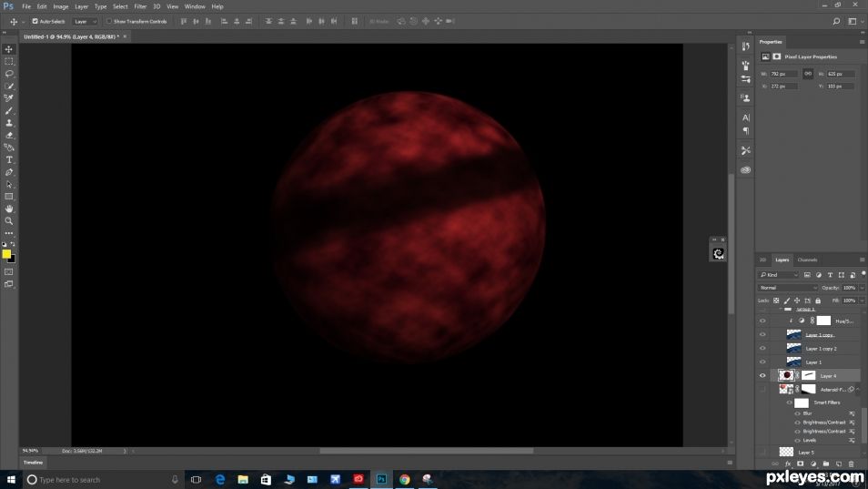Click the add layer style fx icon
The width and height of the screenshot is (868, 489).
(788, 464)
